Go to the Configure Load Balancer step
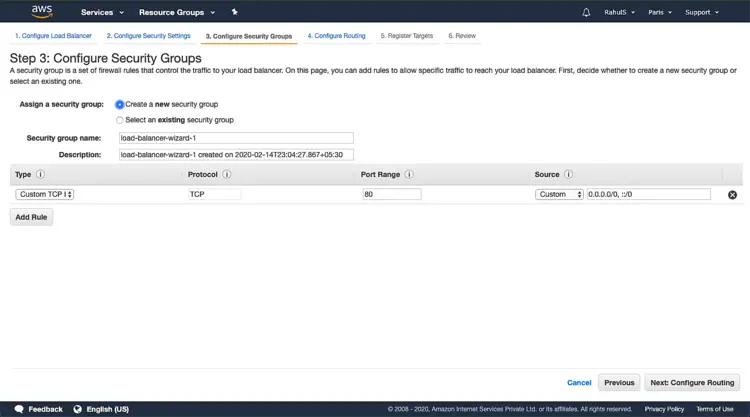Screen dimensions: 750x417 pyautogui.click(x=52, y=36)
